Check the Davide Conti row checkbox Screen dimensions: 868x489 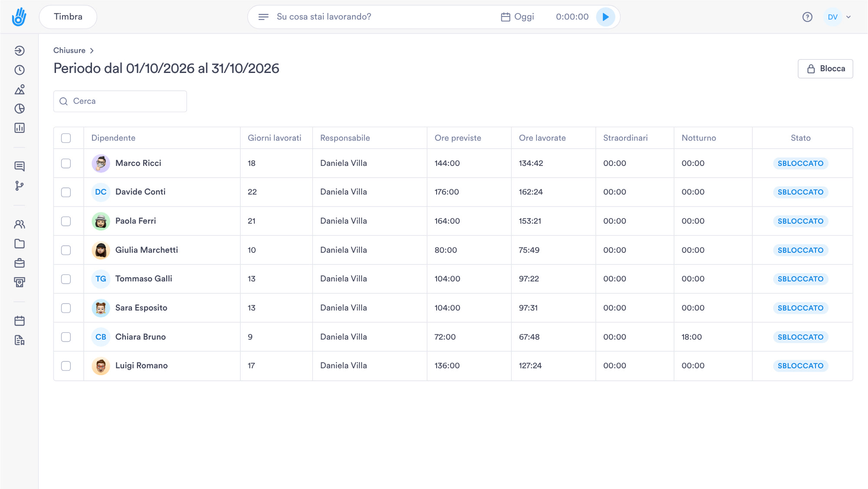coord(66,192)
